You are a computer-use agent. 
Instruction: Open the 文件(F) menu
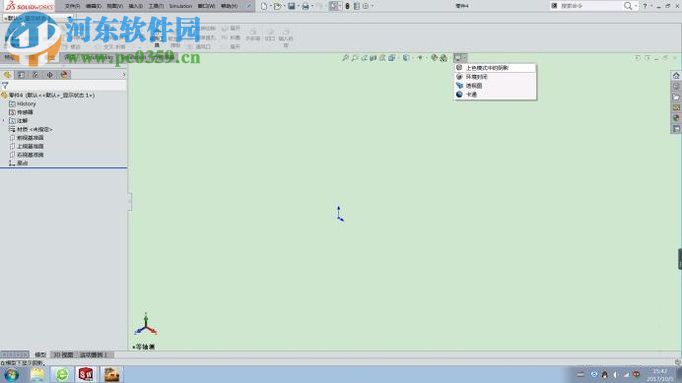(x=72, y=6)
